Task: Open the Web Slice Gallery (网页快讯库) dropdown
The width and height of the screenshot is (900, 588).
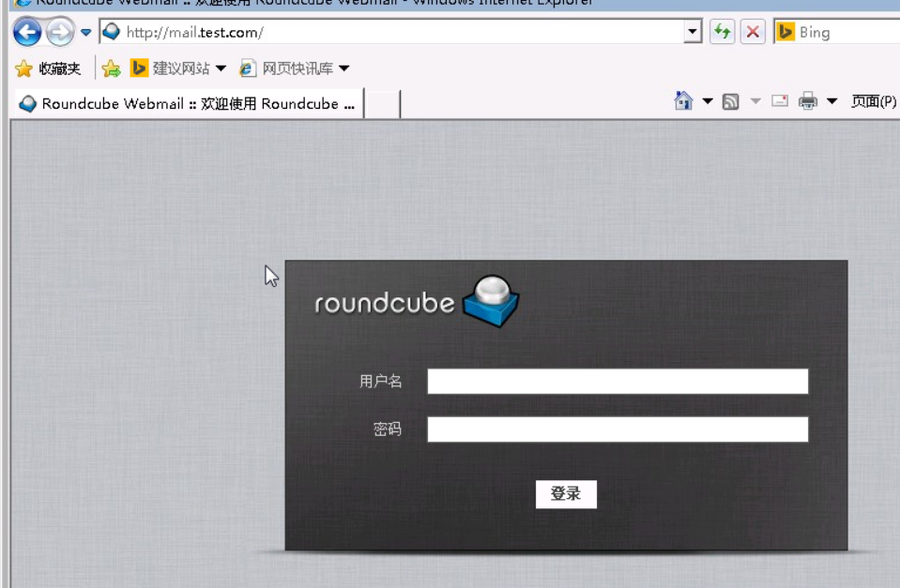Action: 295,68
